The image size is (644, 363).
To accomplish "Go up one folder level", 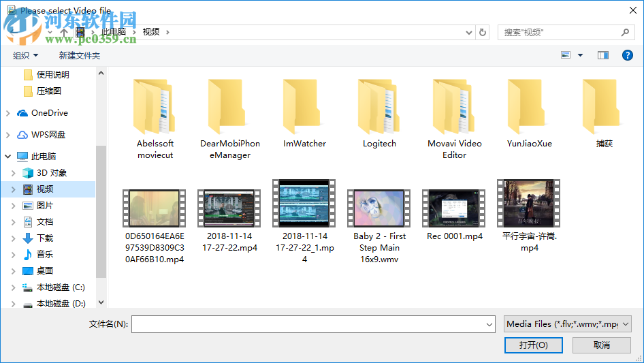I will pyautogui.click(x=64, y=32).
